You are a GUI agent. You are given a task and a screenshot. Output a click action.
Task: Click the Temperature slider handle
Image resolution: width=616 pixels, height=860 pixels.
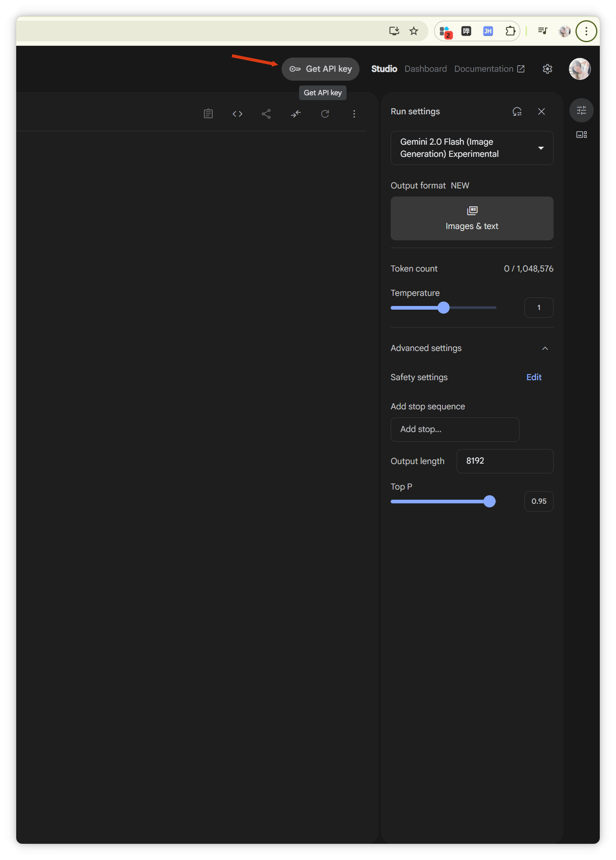(444, 308)
